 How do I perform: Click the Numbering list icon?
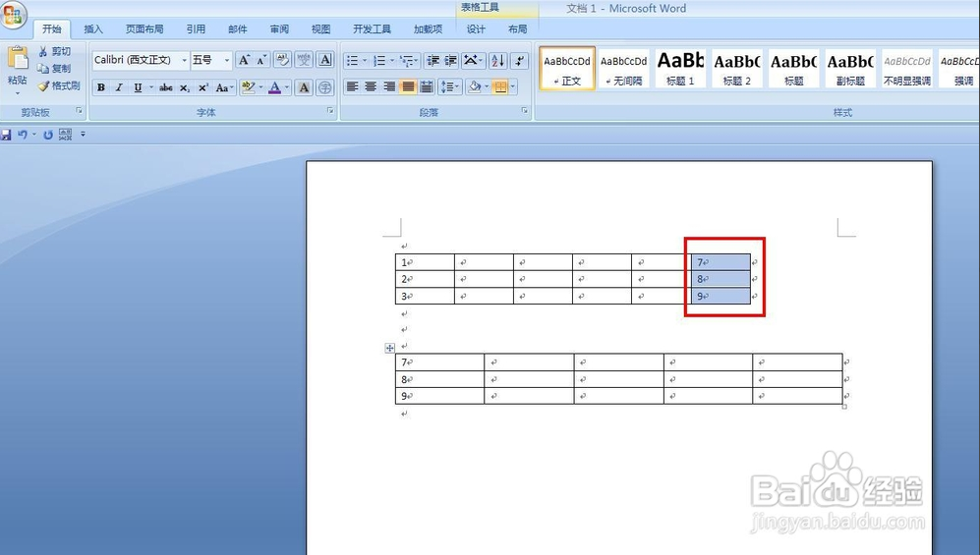(379, 61)
